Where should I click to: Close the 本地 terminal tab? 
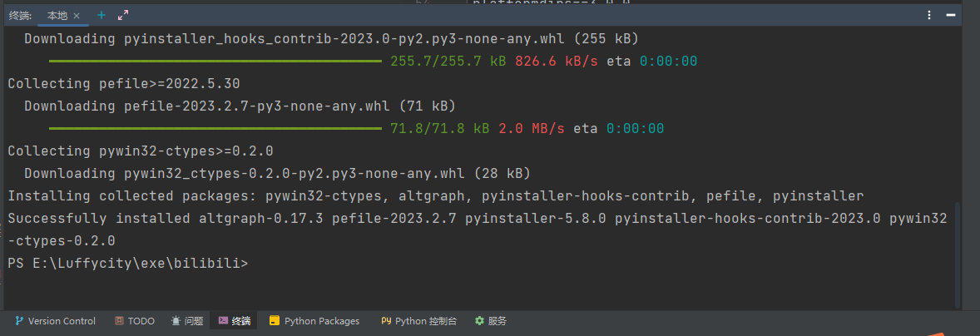coord(77,16)
